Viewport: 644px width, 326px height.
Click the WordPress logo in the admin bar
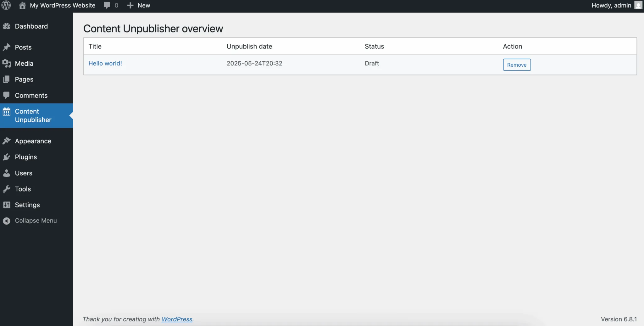click(x=6, y=5)
